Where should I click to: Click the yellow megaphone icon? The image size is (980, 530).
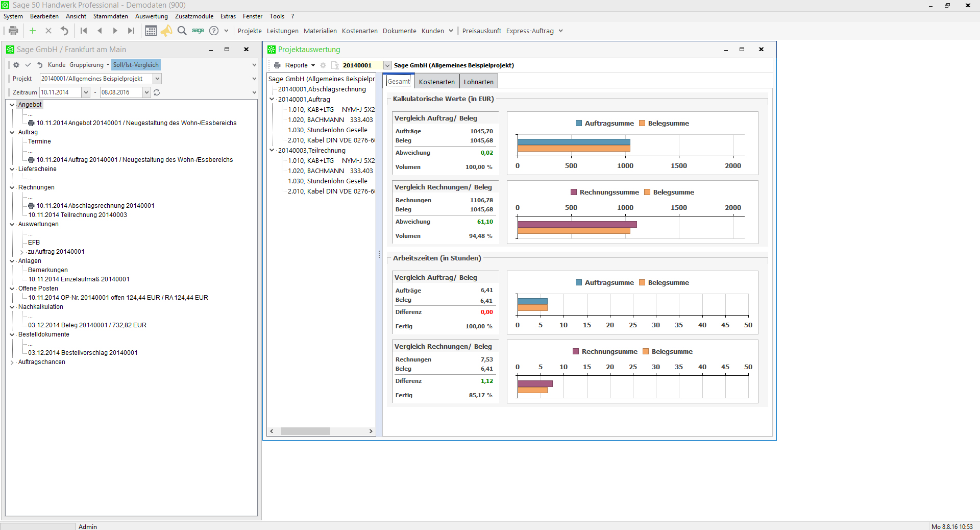click(166, 31)
